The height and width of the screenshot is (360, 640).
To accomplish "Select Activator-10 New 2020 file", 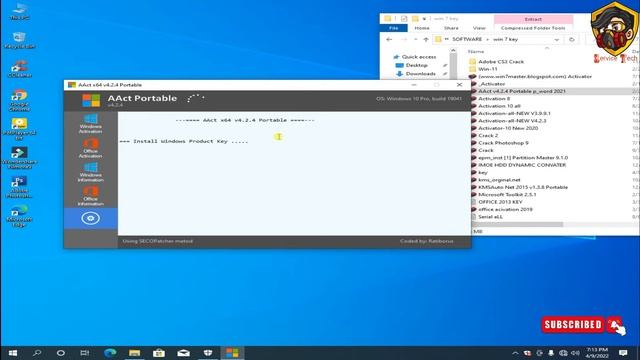I will point(508,128).
